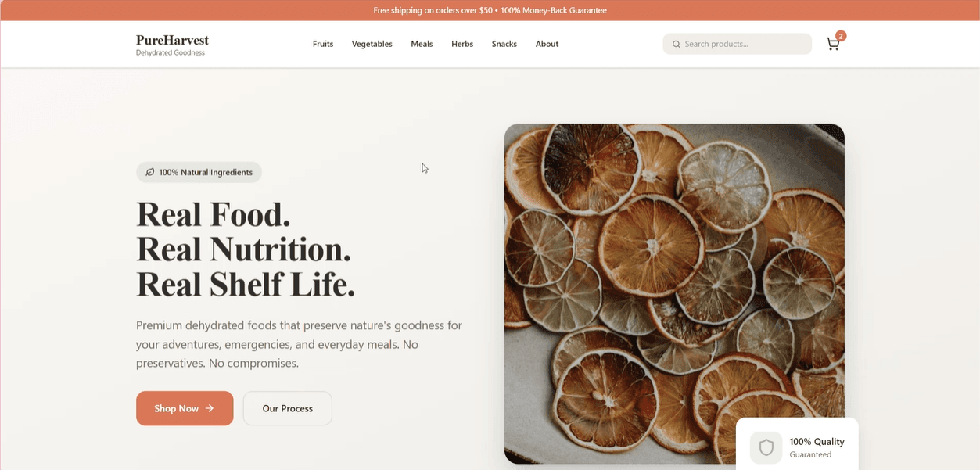Click the shield icon in the Quality card
The image size is (980, 470).
tap(766, 448)
